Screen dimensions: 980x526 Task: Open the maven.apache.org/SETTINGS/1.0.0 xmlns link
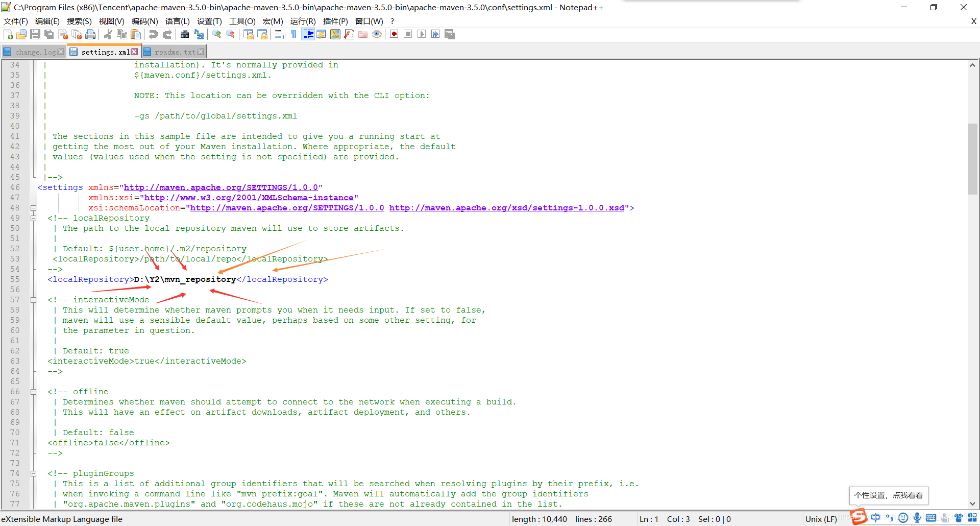click(x=220, y=187)
